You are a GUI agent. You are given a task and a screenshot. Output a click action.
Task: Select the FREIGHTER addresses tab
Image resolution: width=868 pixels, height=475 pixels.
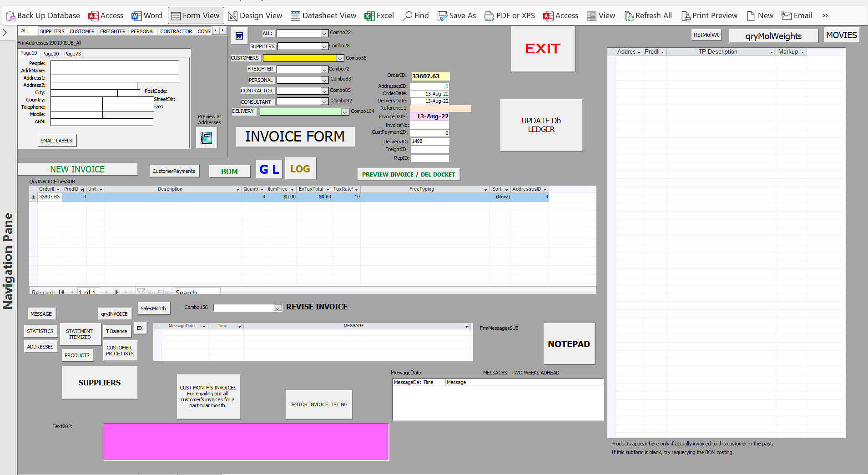click(x=113, y=31)
